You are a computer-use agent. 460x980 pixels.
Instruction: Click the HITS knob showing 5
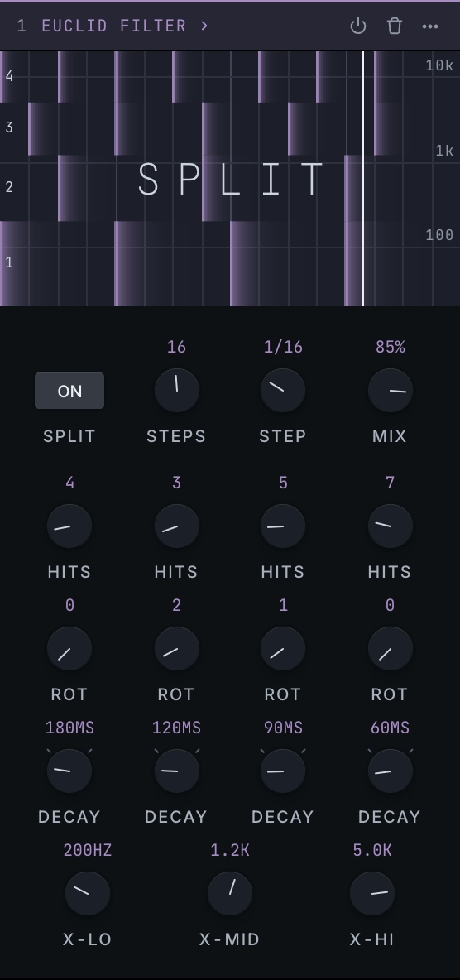(283, 526)
